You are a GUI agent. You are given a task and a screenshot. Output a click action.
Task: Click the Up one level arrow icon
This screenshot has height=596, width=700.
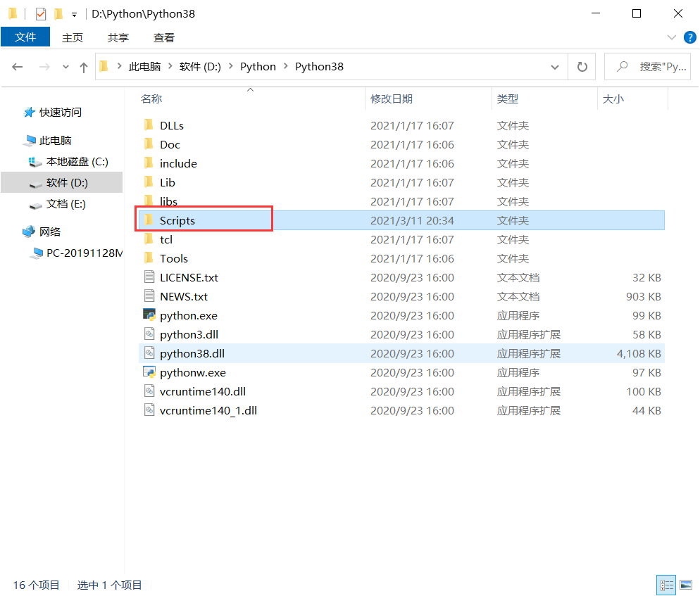(83, 66)
